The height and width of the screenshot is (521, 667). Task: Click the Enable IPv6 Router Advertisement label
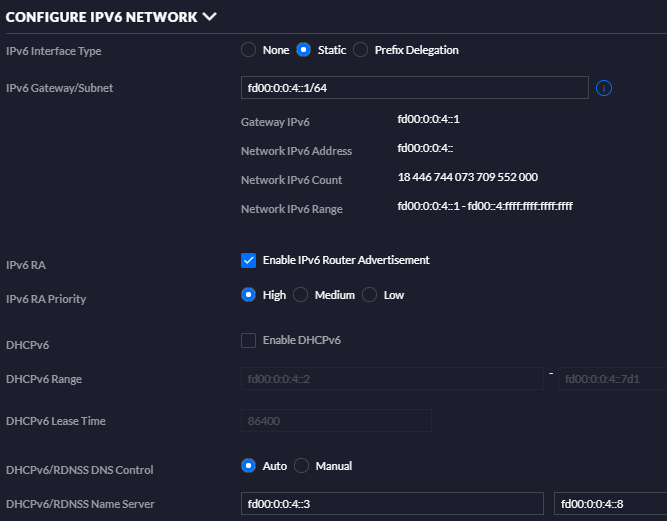pyautogui.click(x=346, y=260)
